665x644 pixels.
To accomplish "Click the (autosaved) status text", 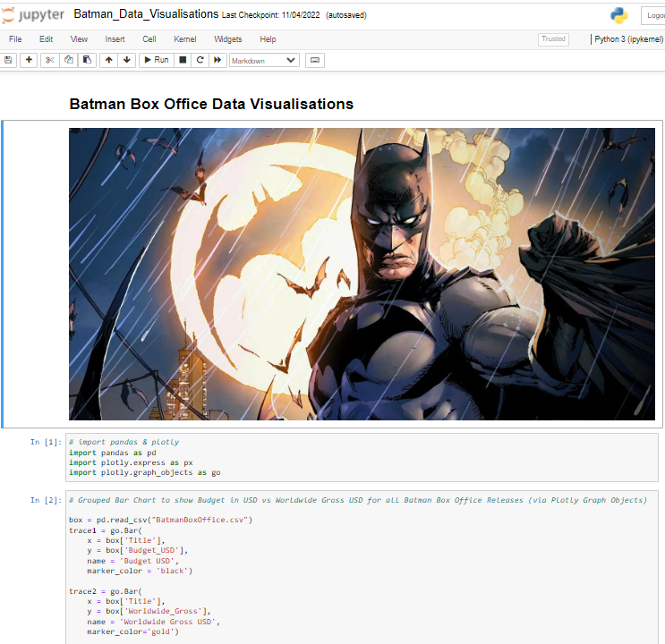I will (346, 15).
